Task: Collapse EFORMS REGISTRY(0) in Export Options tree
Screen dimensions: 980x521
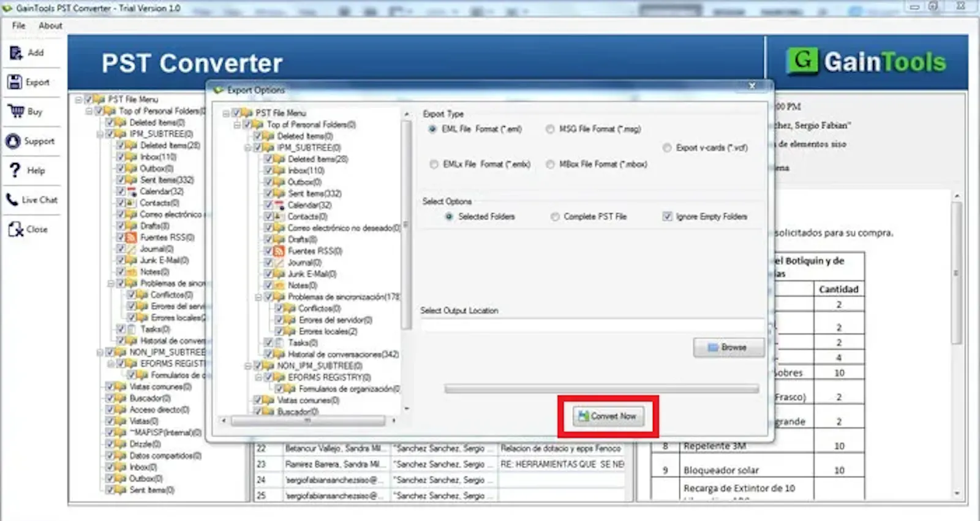Action: pyautogui.click(x=259, y=378)
